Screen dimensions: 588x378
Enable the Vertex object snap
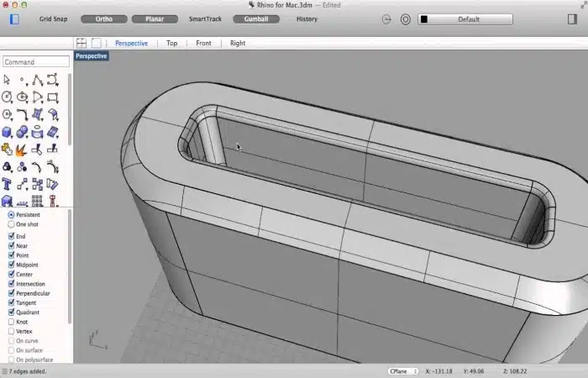11,331
